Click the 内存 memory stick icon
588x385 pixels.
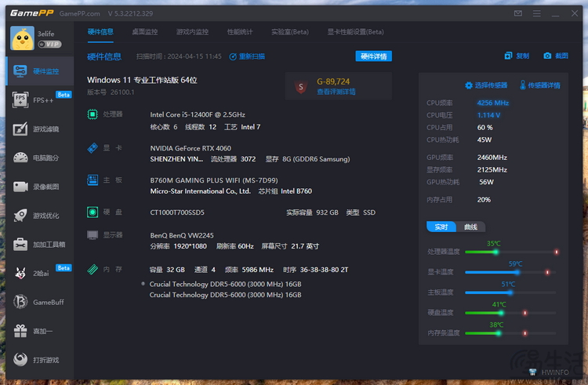(93, 269)
